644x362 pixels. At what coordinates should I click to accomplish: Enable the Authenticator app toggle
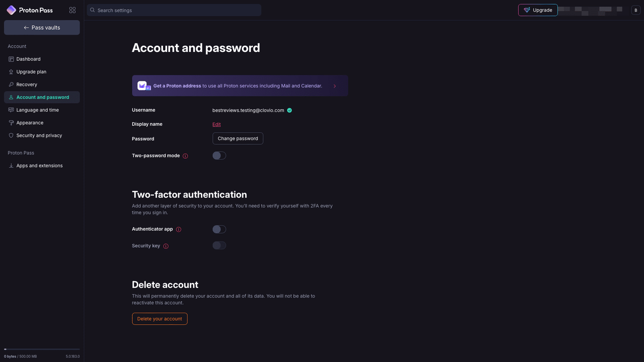[219, 229]
